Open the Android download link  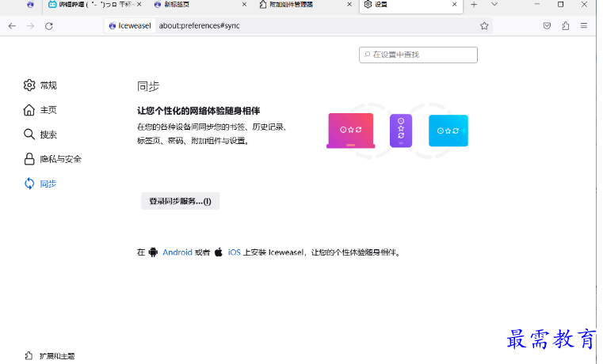(177, 252)
